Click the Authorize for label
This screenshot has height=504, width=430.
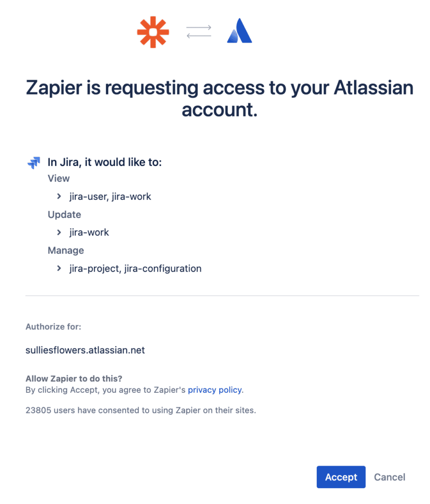coord(53,326)
